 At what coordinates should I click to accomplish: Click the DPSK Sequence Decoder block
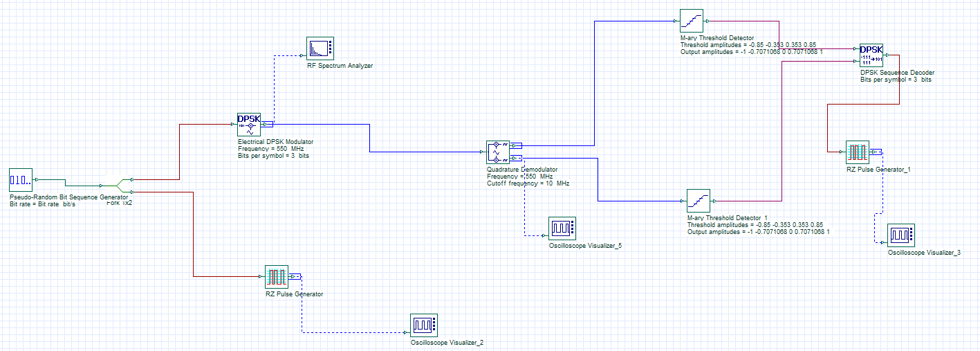871,55
